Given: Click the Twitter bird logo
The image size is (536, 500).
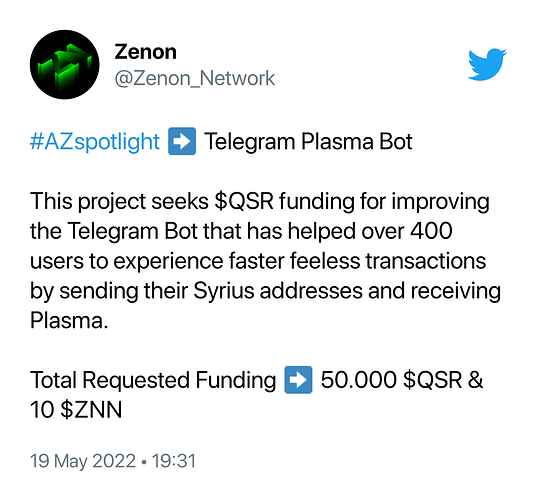Looking at the screenshot, I should pyautogui.click(x=487, y=64).
